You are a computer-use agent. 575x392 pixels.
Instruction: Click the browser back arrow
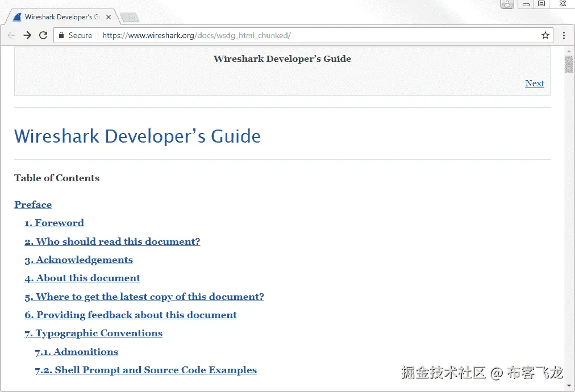pos(11,36)
